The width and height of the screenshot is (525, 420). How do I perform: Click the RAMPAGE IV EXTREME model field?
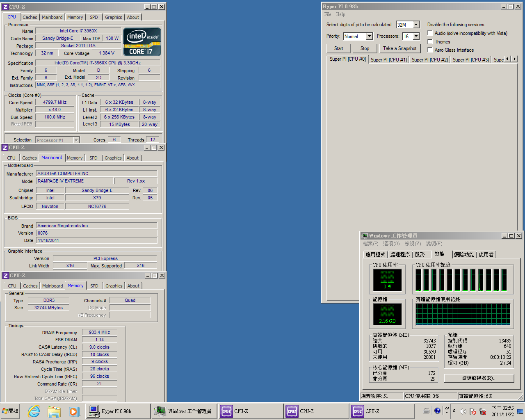click(x=75, y=181)
